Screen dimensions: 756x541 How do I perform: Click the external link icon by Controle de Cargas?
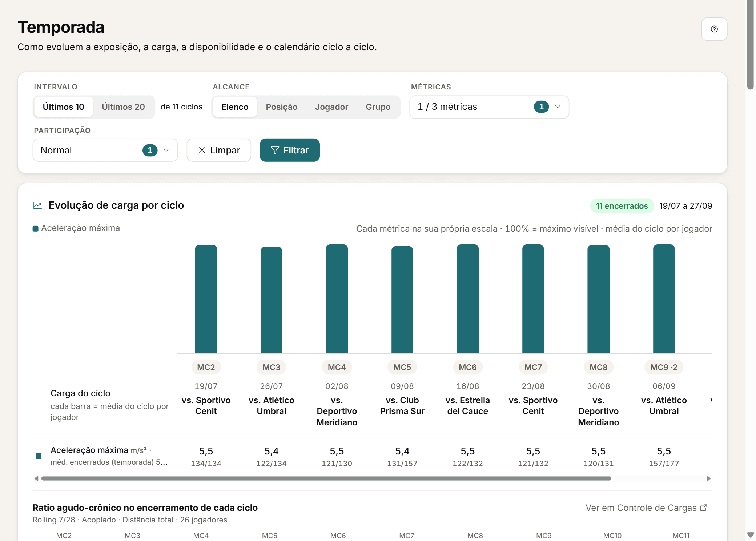[704, 508]
